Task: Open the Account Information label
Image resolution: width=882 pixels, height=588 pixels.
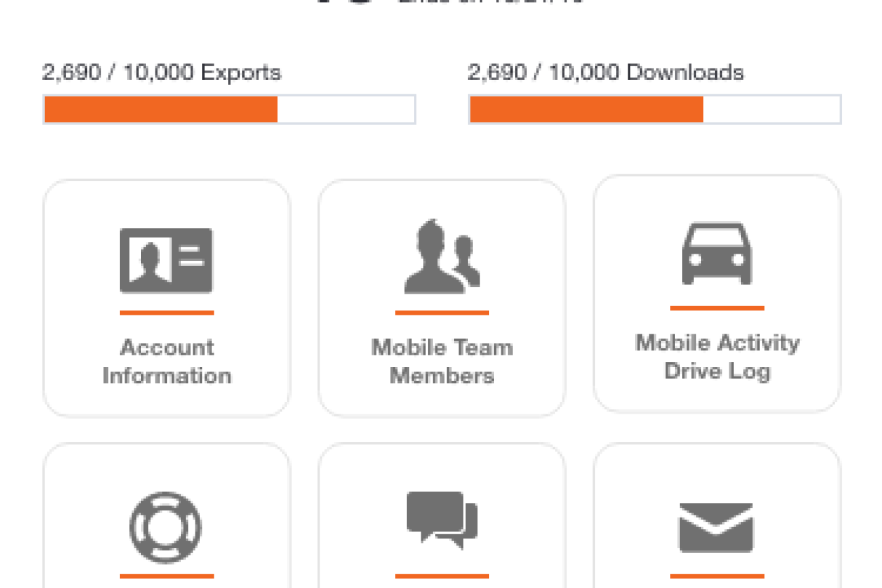Action: click(x=167, y=361)
